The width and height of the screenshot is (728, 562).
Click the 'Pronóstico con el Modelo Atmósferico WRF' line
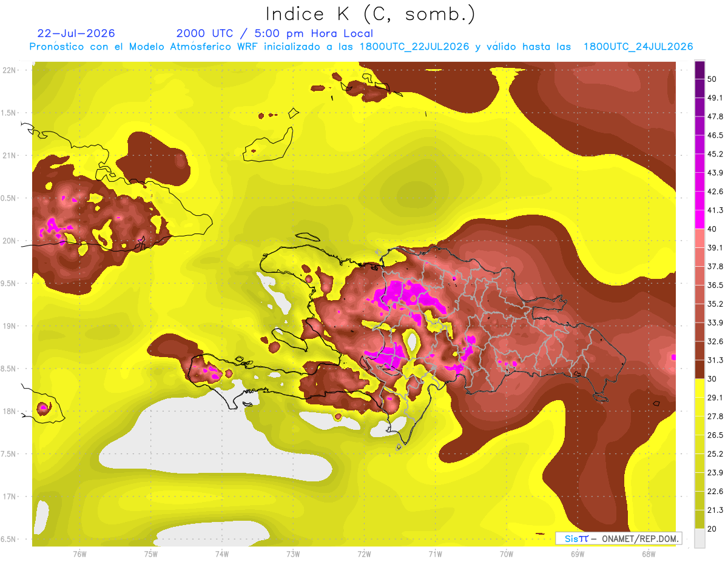coord(361,47)
